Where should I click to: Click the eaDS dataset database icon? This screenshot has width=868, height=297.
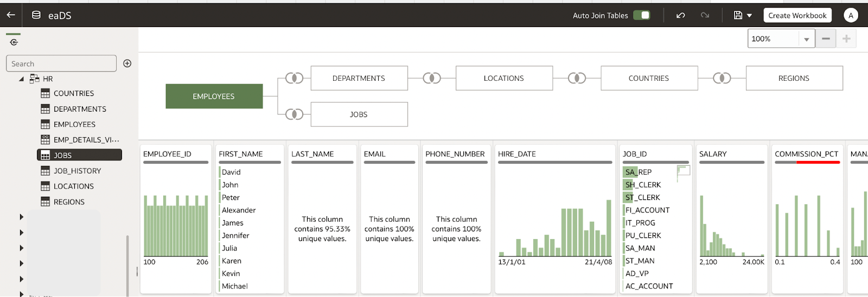36,15
